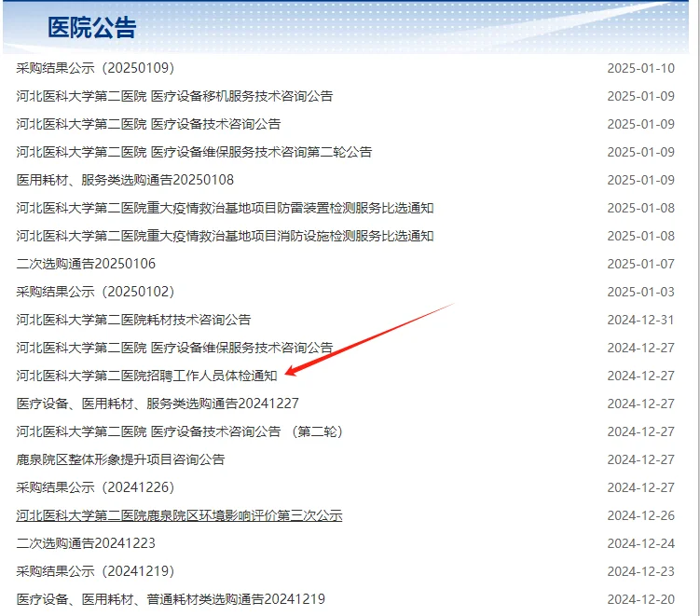Click date 2024-12-20
Viewport: 700px width, 616px height.
[640, 599]
